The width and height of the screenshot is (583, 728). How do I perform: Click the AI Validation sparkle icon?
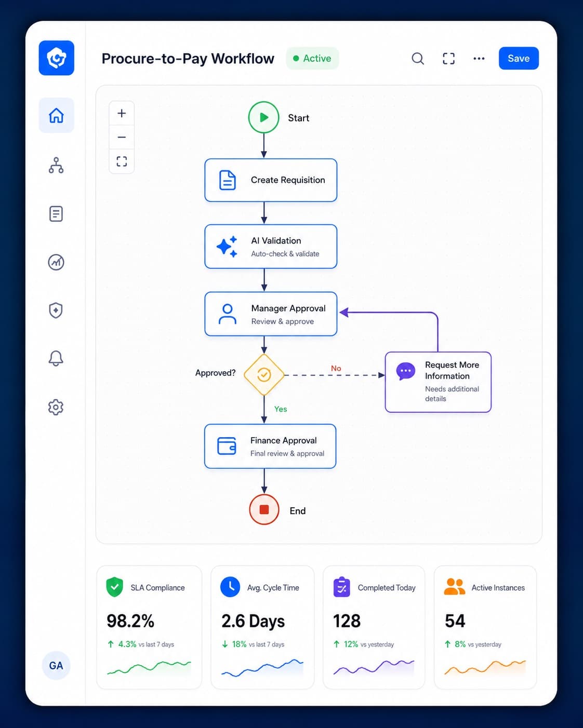227,247
